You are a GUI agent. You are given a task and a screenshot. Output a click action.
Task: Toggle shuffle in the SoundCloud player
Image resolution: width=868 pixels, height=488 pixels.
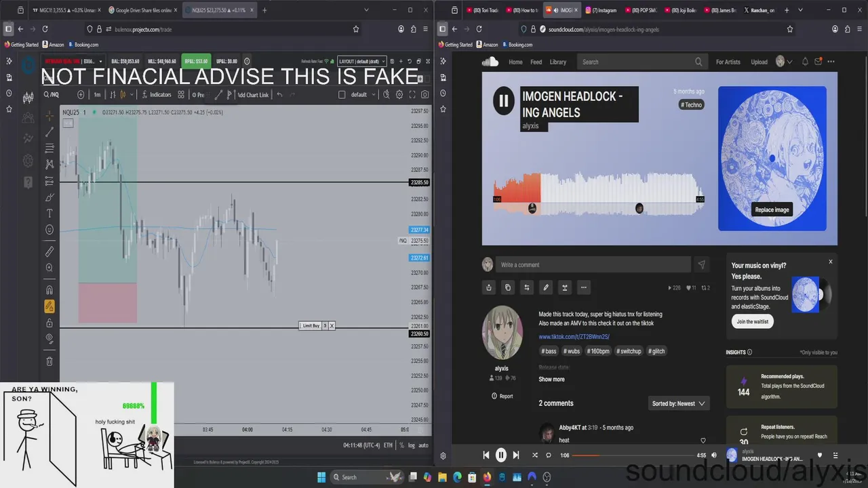[534, 455]
